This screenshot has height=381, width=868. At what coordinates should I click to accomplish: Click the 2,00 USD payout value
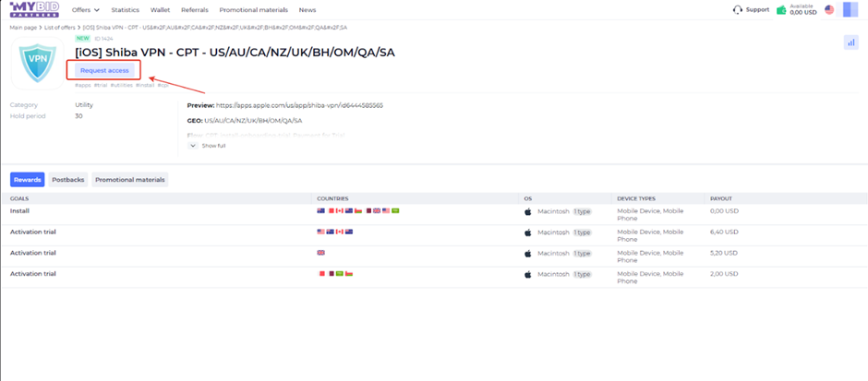click(x=724, y=274)
